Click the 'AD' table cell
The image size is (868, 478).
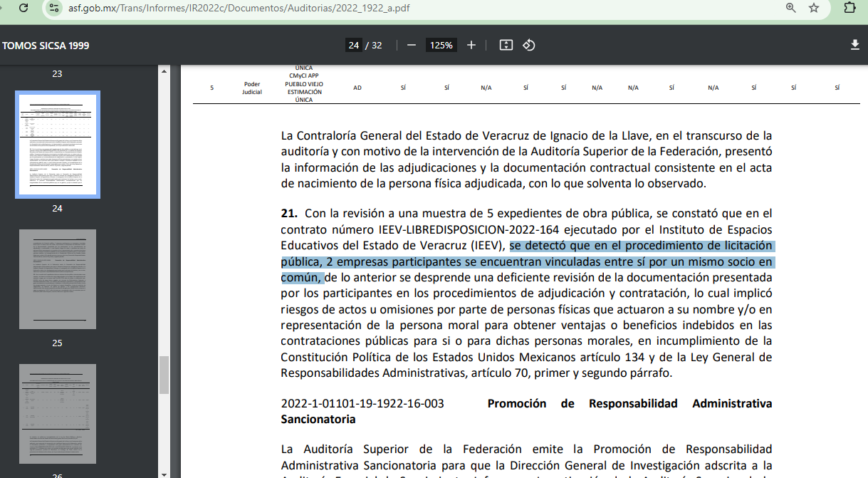(x=357, y=88)
